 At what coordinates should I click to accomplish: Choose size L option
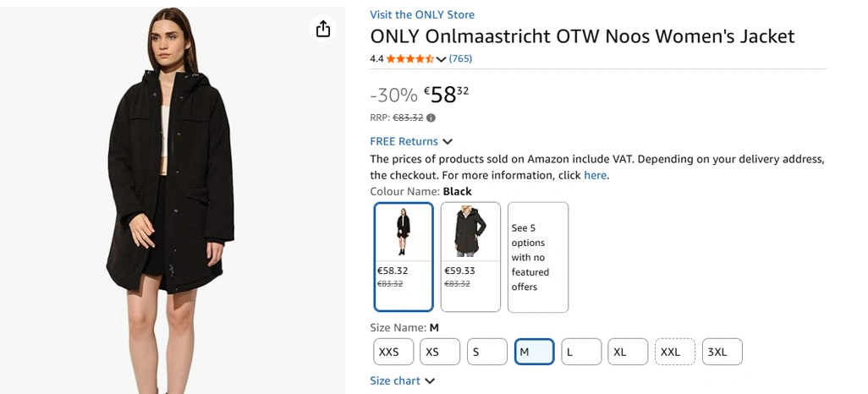(580, 352)
